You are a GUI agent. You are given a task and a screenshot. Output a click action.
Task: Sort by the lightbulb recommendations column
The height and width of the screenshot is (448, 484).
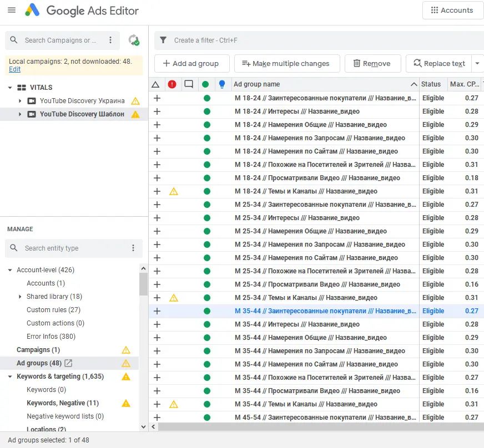click(x=221, y=84)
